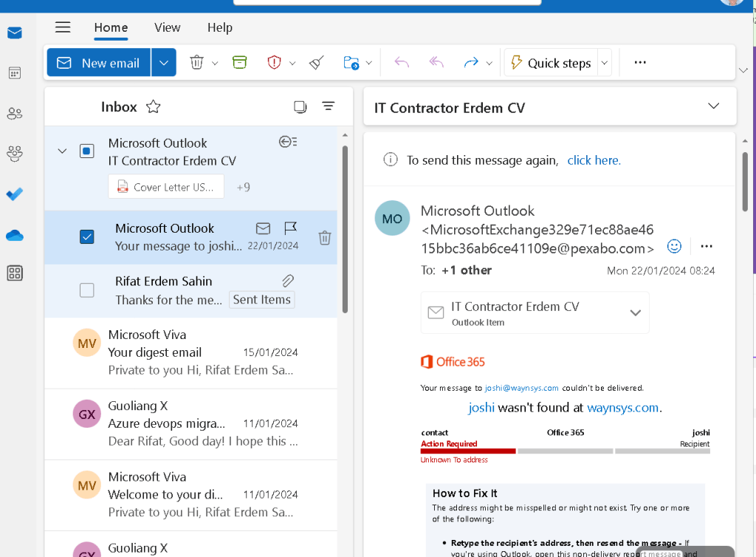Screen dimensions: 756x557
Task: Click the Sweep broom icon
Action: tap(316, 62)
